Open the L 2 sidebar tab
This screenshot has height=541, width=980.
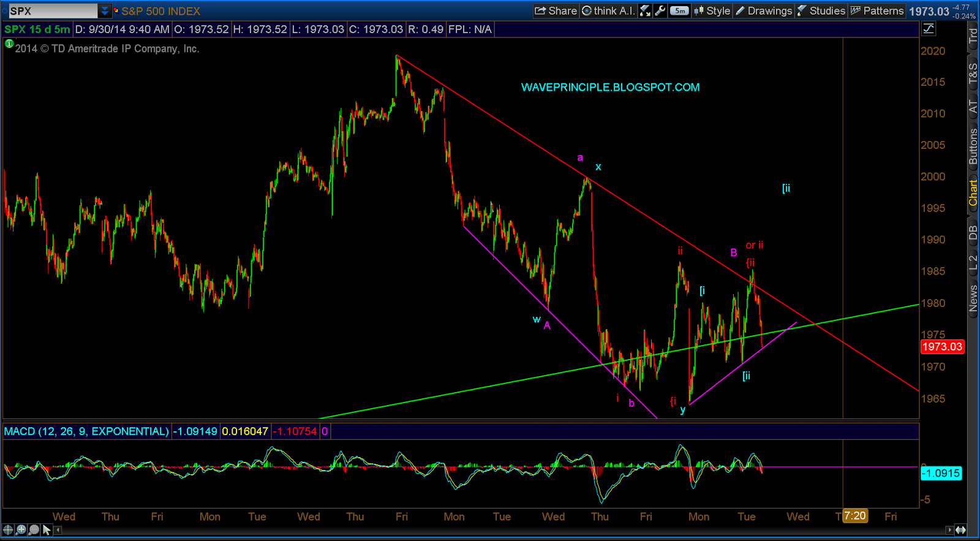[973, 263]
